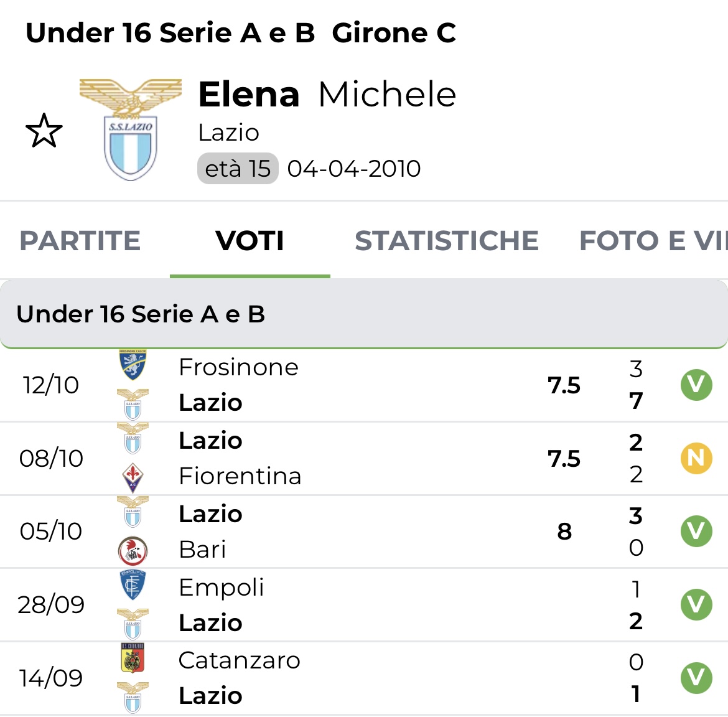Click the large S.S. Lazio crest

131,129
